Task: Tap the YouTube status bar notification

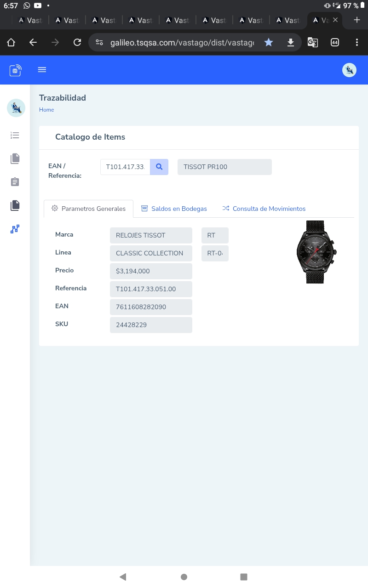Action: 38,6
